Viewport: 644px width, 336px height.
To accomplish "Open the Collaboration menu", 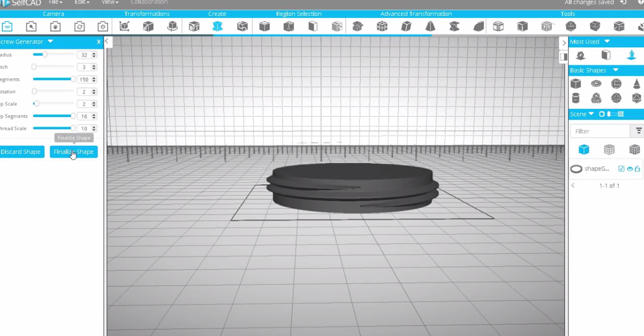I will coord(149,2).
